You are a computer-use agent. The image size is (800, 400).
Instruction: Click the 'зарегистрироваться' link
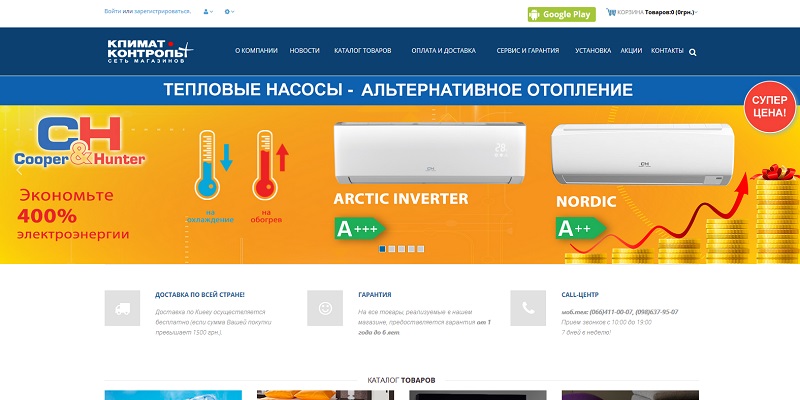click(162, 11)
